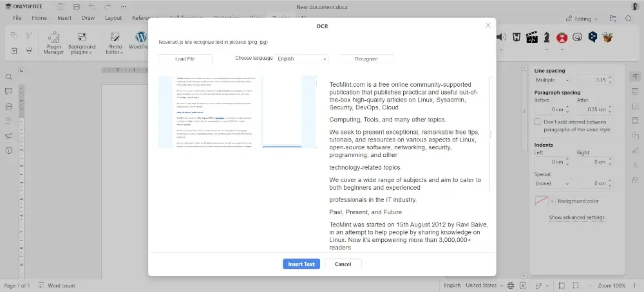This screenshot has height=292, width=644.
Task: Click the Background color swatch
Action: [541, 201]
